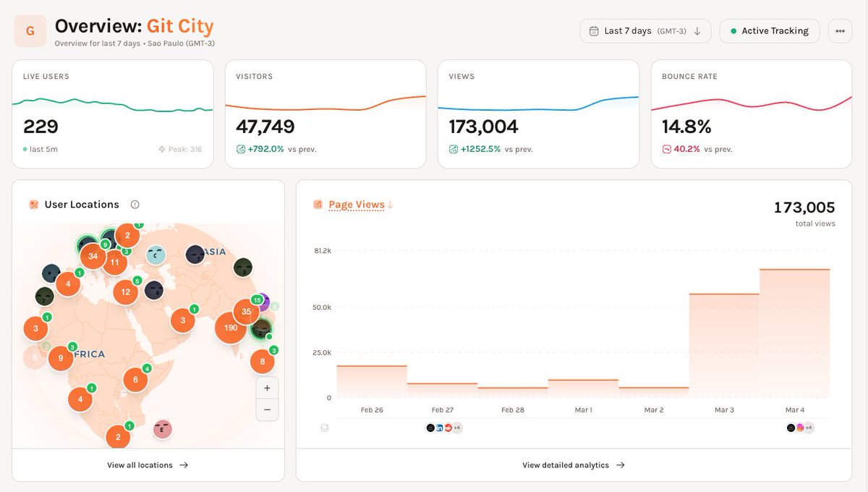Click the User Locations panel icon
This screenshot has width=868, height=492.
[33, 205]
